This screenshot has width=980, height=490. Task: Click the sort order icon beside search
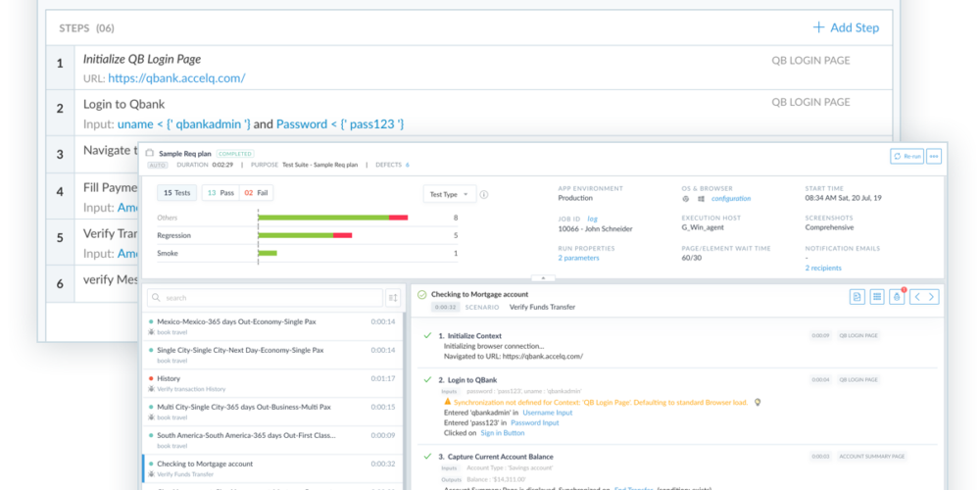[x=393, y=298]
